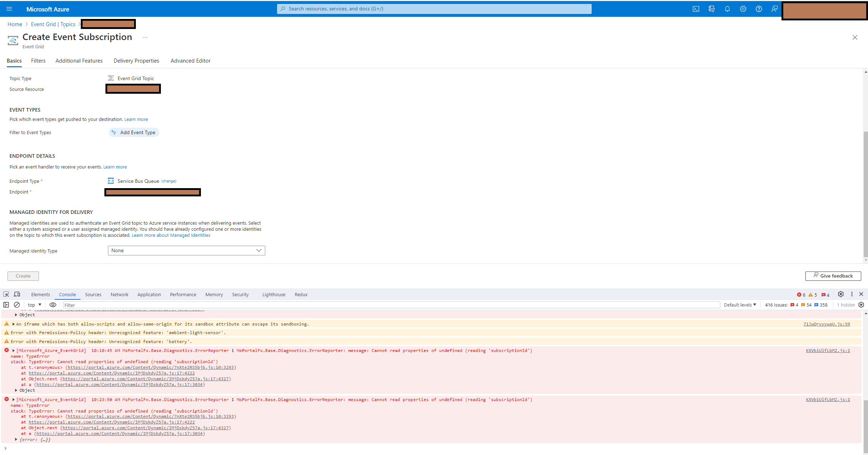Click the Event Grid icon beside page title
Viewport: 868px width, 455px height.
[13, 40]
